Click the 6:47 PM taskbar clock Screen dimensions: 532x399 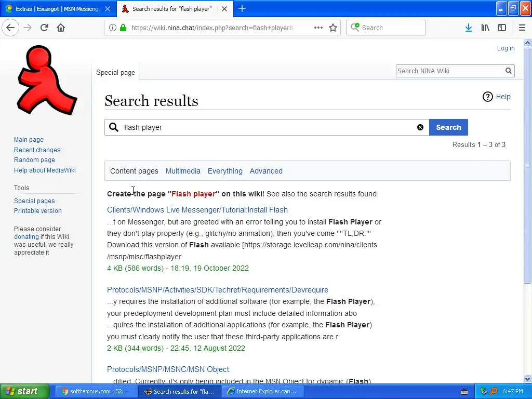(513, 391)
